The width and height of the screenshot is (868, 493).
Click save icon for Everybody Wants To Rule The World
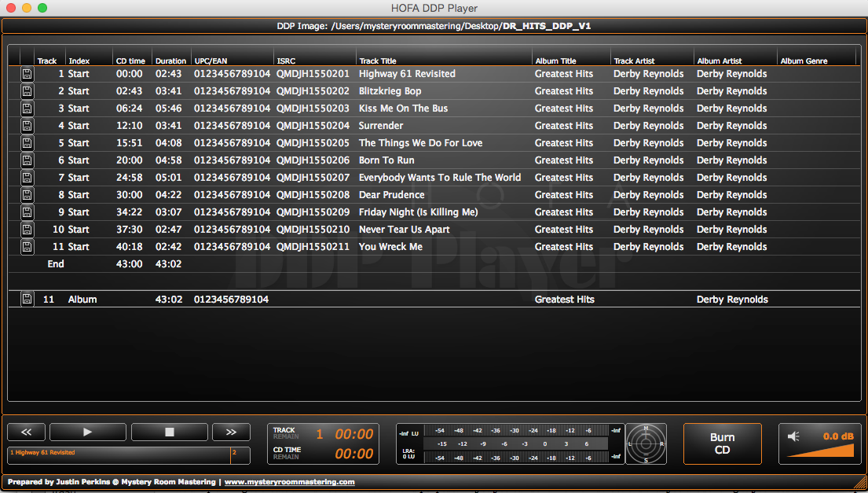[x=27, y=178]
